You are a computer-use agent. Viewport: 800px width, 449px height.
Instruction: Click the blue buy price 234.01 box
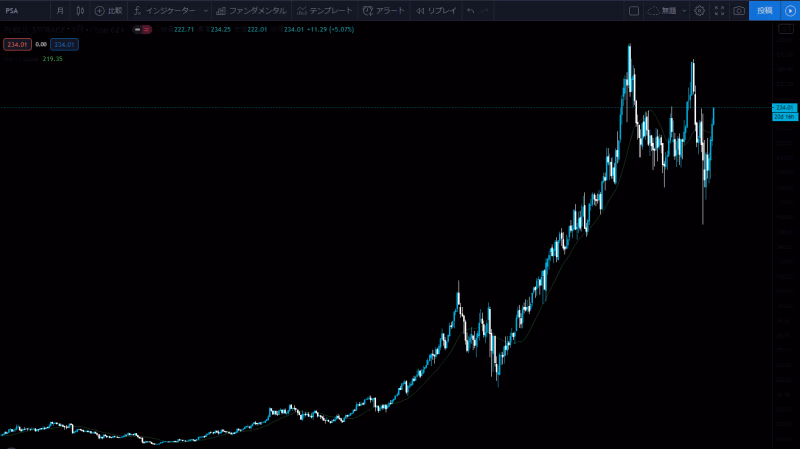coord(65,45)
